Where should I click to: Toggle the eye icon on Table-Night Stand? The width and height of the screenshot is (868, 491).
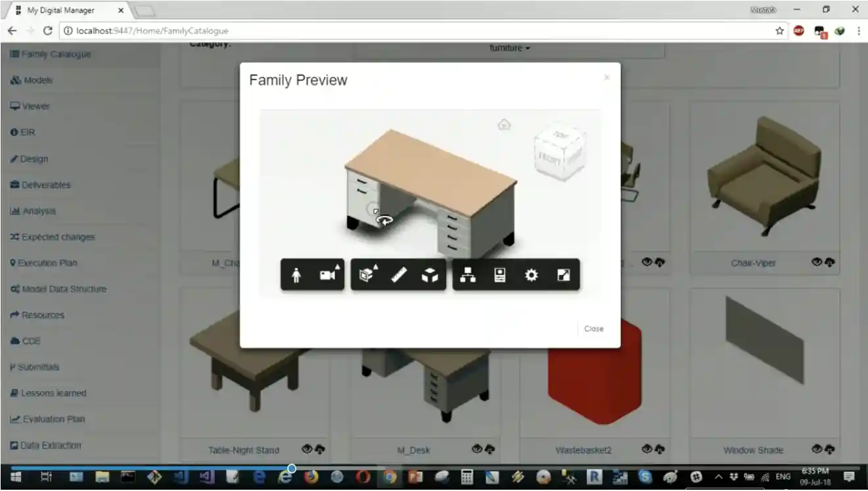pos(306,449)
